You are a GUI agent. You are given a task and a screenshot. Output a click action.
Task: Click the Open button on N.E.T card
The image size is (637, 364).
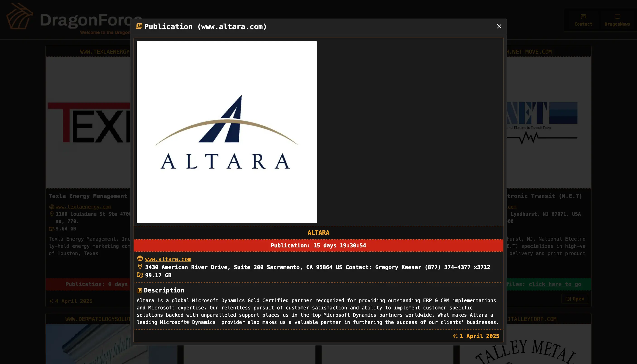[x=575, y=299]
